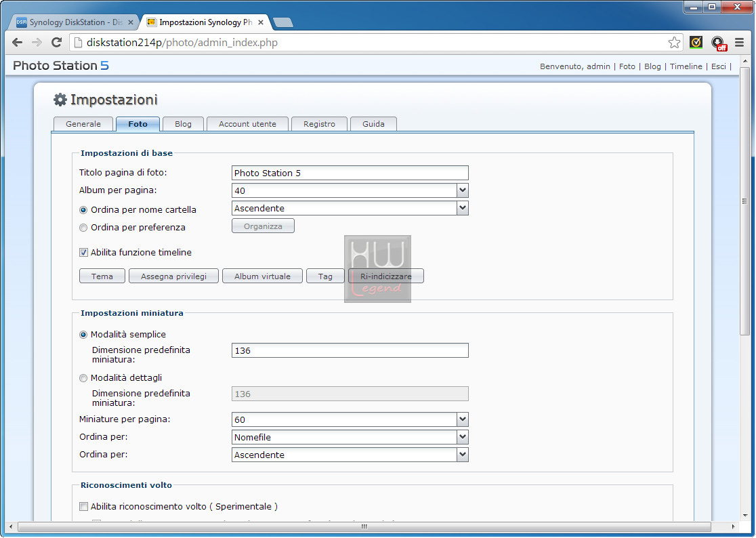Close the Impostazioni Synology tab
Viewport: 756px width, 538px height.
[x=260, y=22]
